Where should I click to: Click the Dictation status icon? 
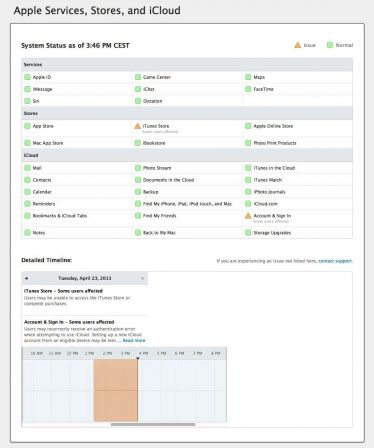coord(138,101)
